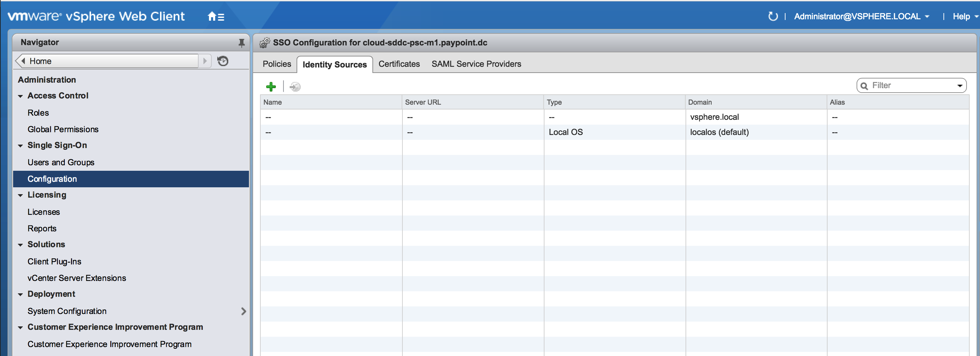Click the navigator forward arrow

point(205,61)
